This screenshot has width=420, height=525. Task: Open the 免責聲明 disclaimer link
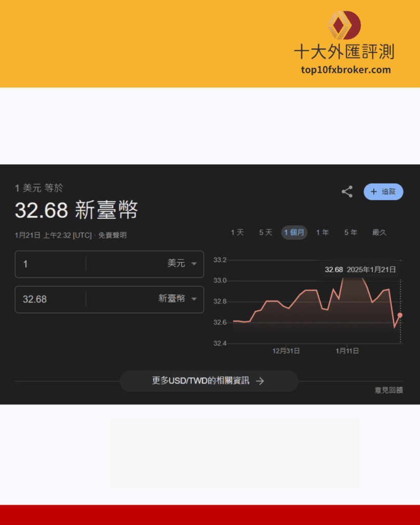112,235
